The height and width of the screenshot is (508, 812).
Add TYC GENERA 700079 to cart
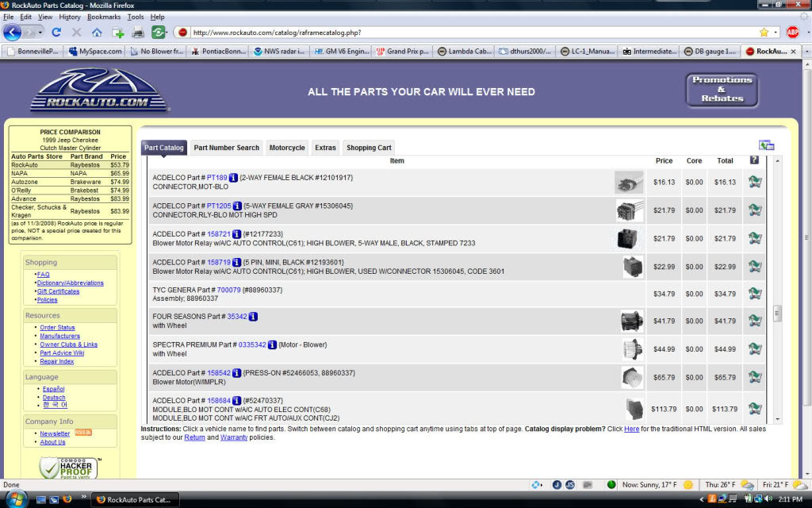click(x=755, y=294)
